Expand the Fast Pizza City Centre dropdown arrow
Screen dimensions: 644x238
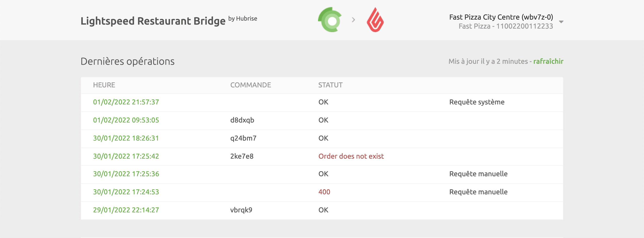pyautogui.click(x=561, y=22)
